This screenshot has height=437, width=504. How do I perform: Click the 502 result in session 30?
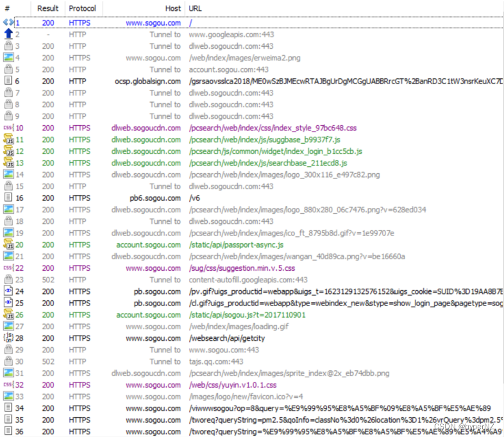(x=48, y=361)
